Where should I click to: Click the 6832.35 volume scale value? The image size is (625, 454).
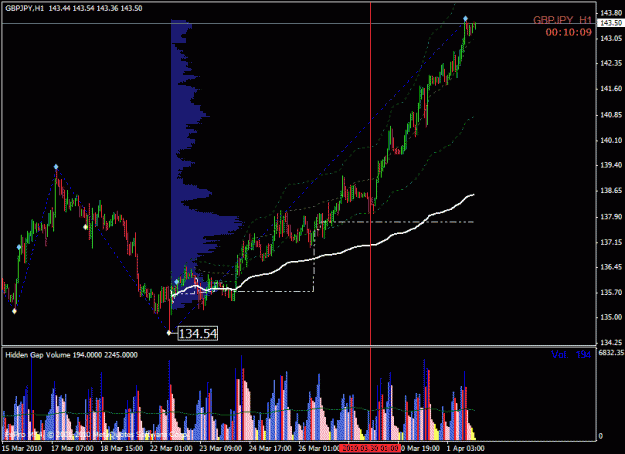tap(611, 353)
